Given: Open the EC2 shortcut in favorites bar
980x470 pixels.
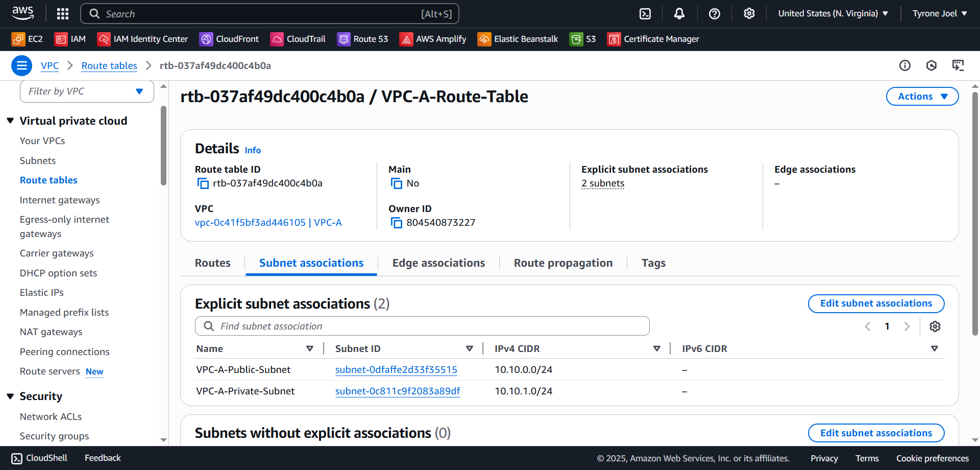Looking at the screenshot, I should pos(28,39).
